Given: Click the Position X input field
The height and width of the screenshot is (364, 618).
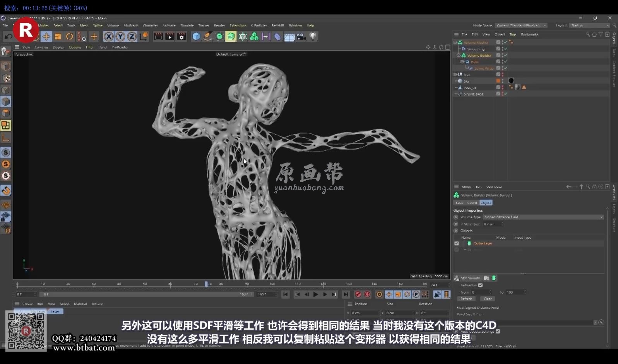Looking at the screenshot, I should click(365, 313).
